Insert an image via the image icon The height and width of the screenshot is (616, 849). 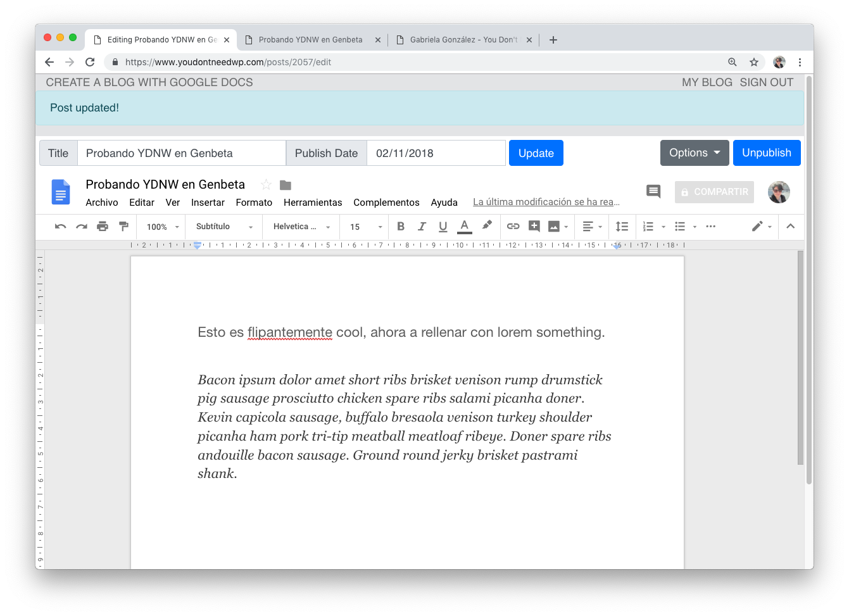click(555, 226)
